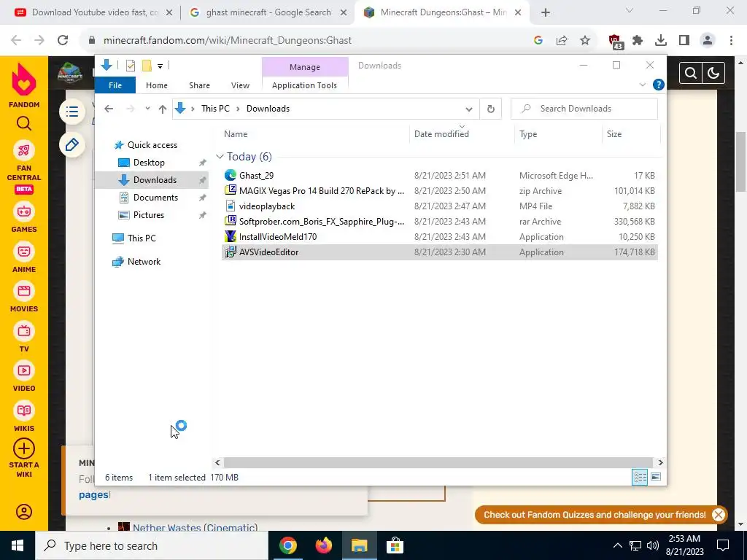Click New folder icon in quick access toolbar
The height and width of the screenshot is (560, 747).
tap(147, 66)
